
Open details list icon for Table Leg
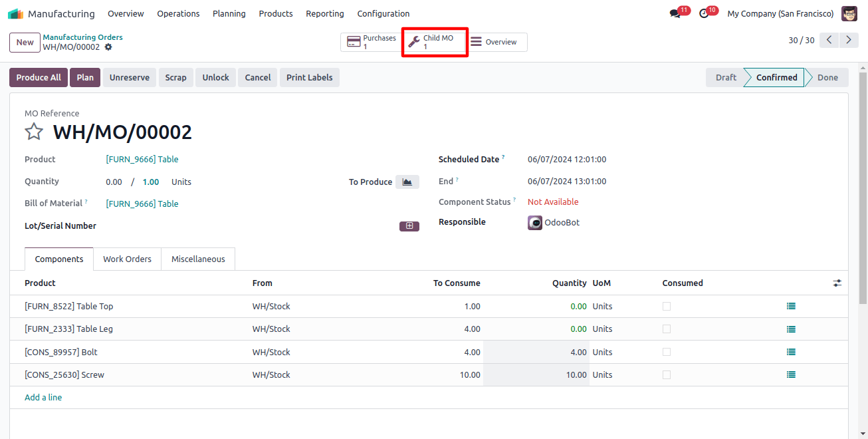(791, 329)
